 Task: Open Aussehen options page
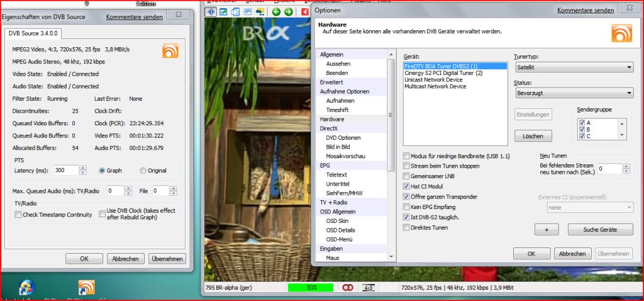pos(338,64)
